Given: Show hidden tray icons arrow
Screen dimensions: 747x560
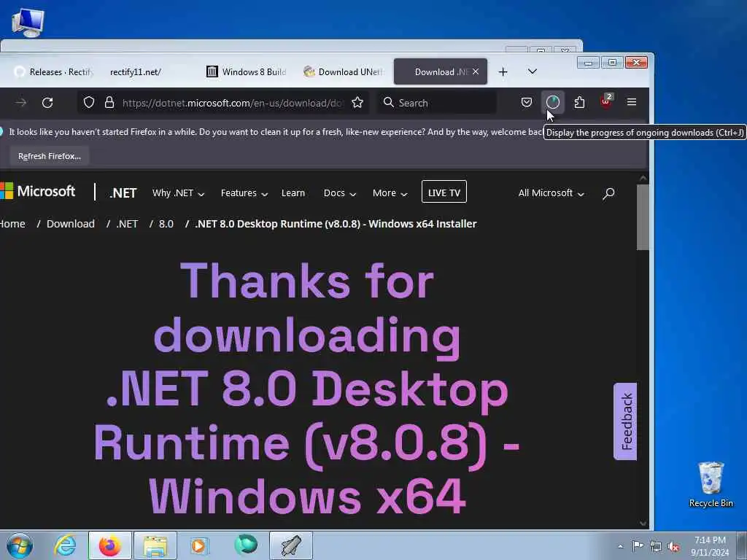Looking at the screenshot, I should point(620,546).
